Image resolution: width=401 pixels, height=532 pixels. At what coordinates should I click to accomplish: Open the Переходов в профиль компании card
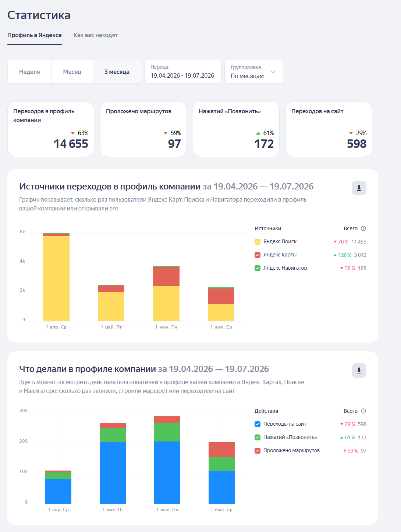pyautogui.click(x=51, y=129)
